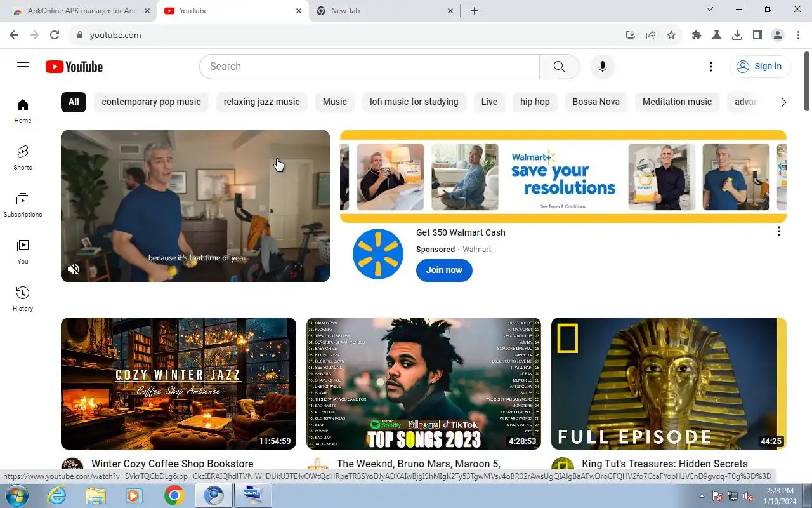The width and height of the screenshot is (812, 508).
Task: Select relaxing jazz music chip
Action: click(261, 102)
